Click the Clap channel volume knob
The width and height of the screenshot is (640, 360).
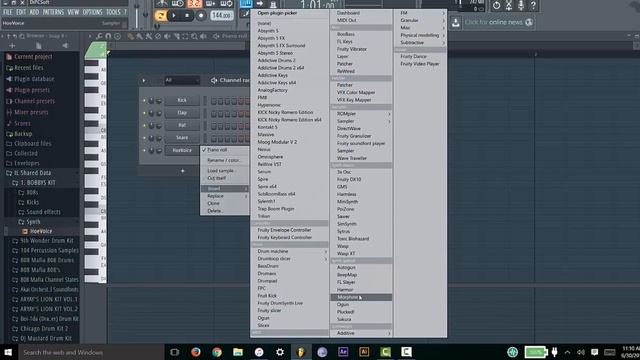[159, 113]
